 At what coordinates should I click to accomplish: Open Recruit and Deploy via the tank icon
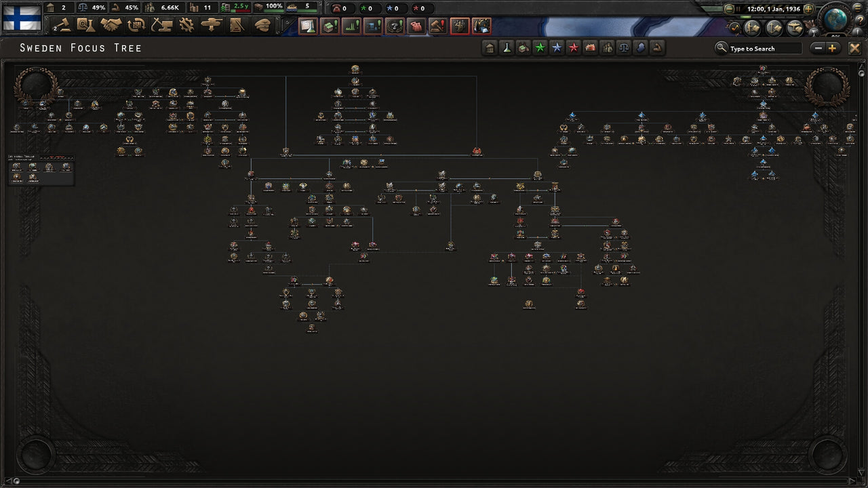211,24
